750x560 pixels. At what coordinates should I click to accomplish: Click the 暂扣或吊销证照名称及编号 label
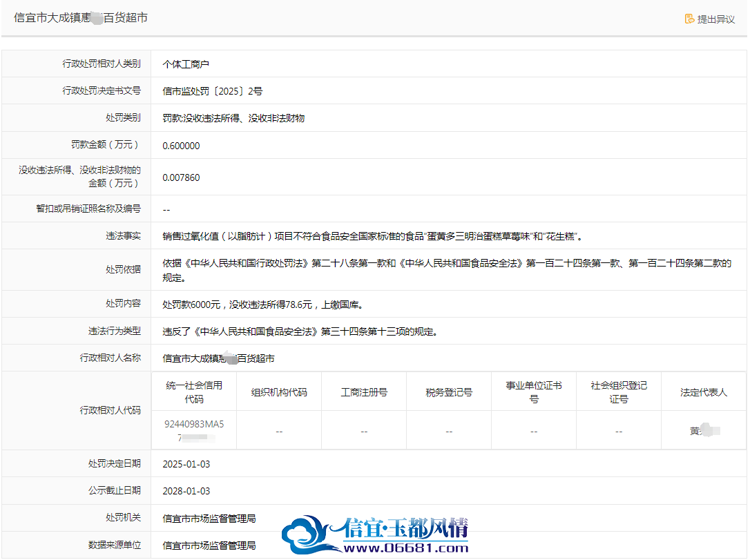click(x=88, y=209)
